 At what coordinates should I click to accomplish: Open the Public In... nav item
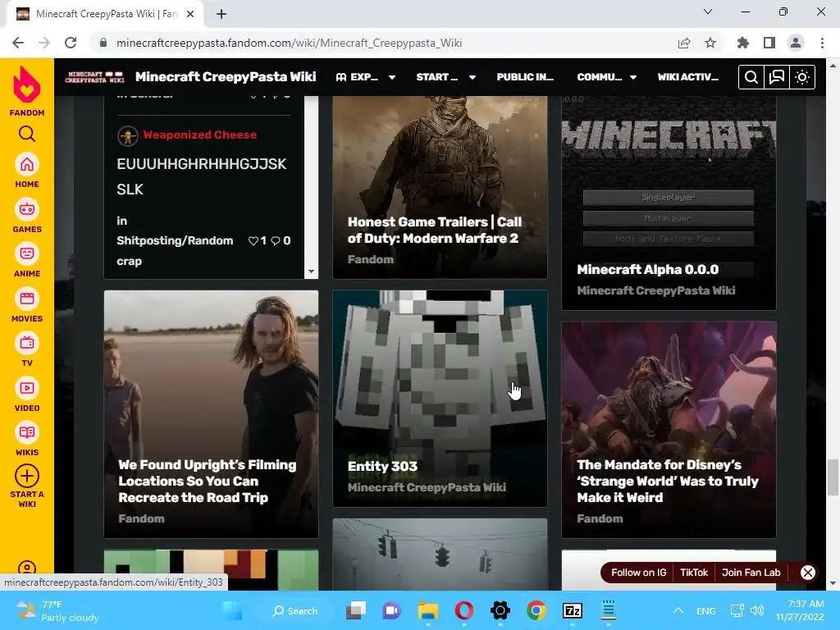coord(525,77)
